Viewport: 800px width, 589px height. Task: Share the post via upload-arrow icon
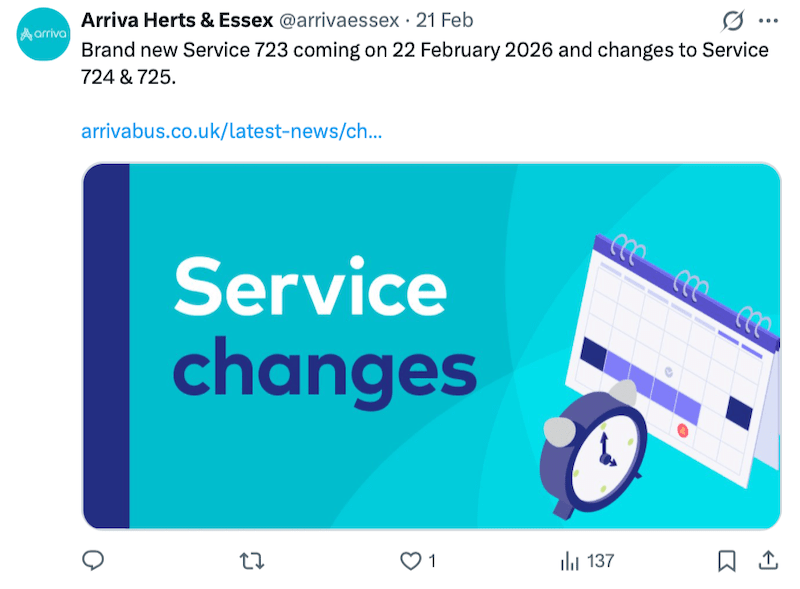coord(768,560)
